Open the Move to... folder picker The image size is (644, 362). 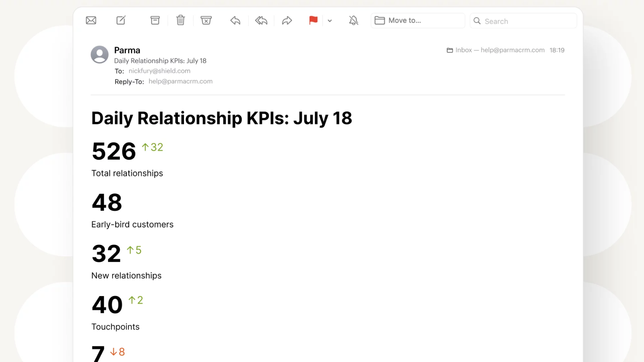417,20
